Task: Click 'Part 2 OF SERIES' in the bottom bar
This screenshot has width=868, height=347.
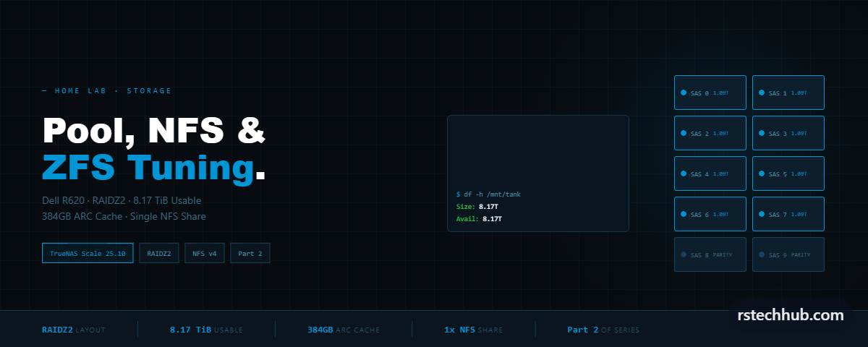Action: pos(603,330)
